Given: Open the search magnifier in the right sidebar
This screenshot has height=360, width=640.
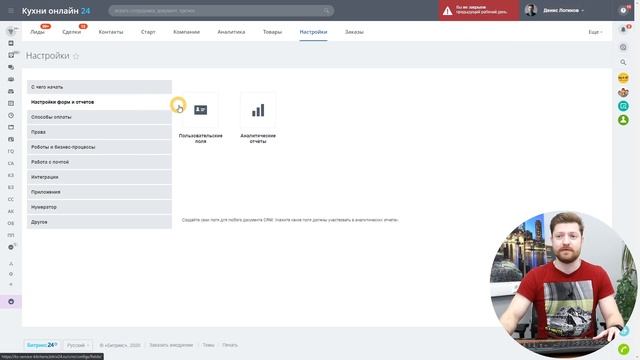Looking at the screenshot, I should [623, 62].
